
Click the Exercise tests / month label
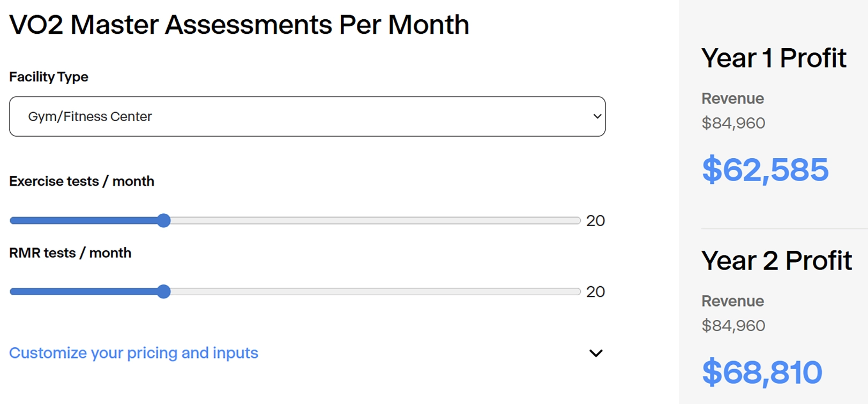81,181
